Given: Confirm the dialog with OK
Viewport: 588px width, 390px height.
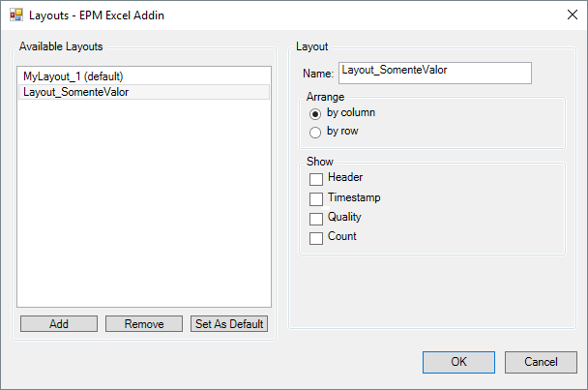Looking at the screenshot, I should (x=458, y=362).
